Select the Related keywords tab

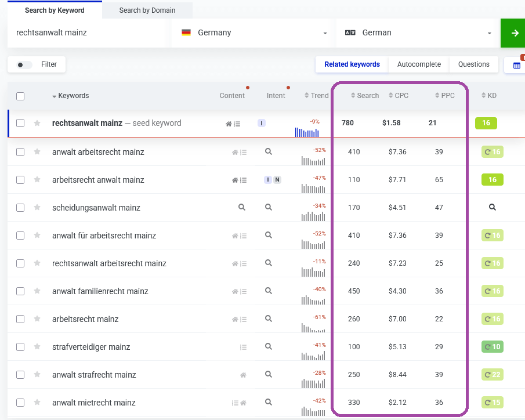click(x=352, y=64)
